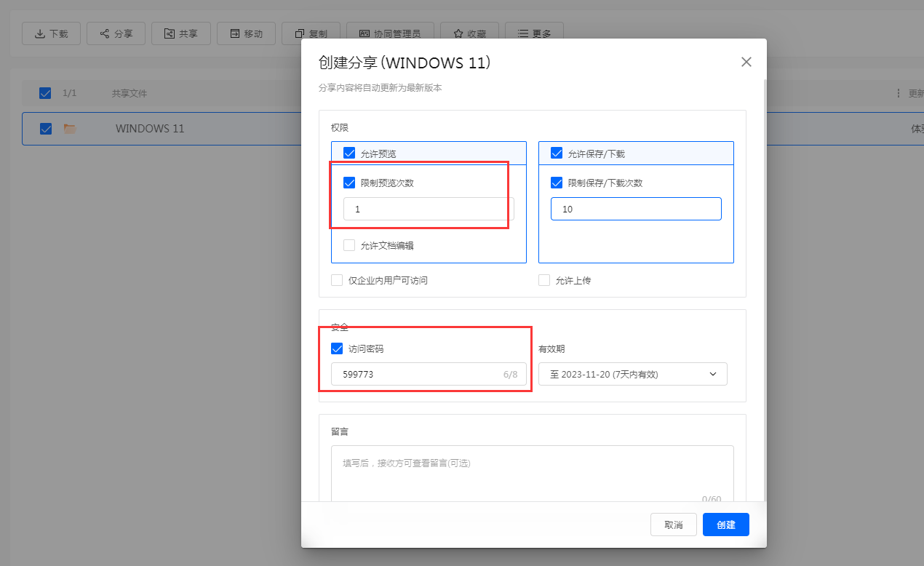Click the WINDOWS 11 folder icon
This screenshot has width=924, height=566.
(70, 129)
